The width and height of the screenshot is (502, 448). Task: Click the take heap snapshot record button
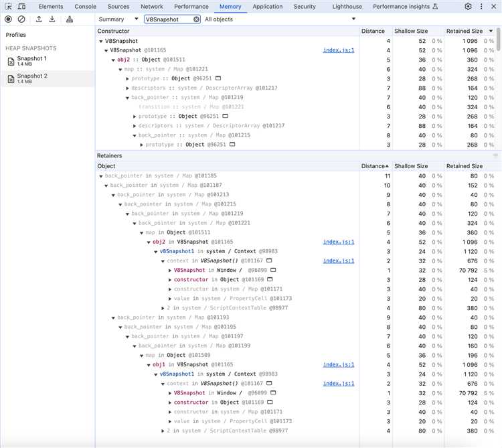point(8,19)
